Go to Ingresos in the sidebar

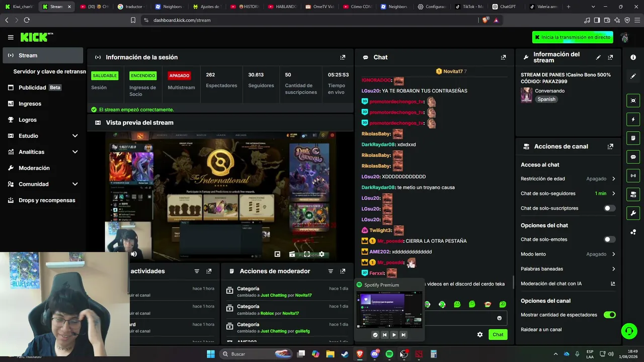click(44, 104)
